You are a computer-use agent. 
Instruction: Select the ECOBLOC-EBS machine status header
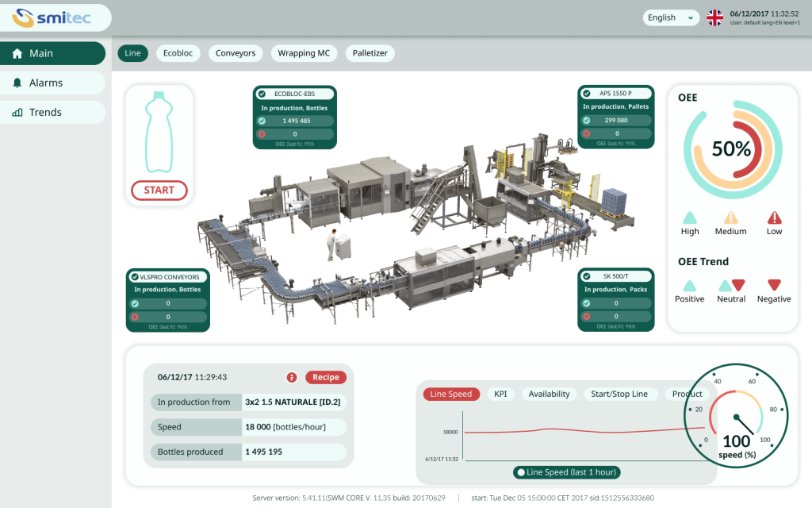(294, 94)
